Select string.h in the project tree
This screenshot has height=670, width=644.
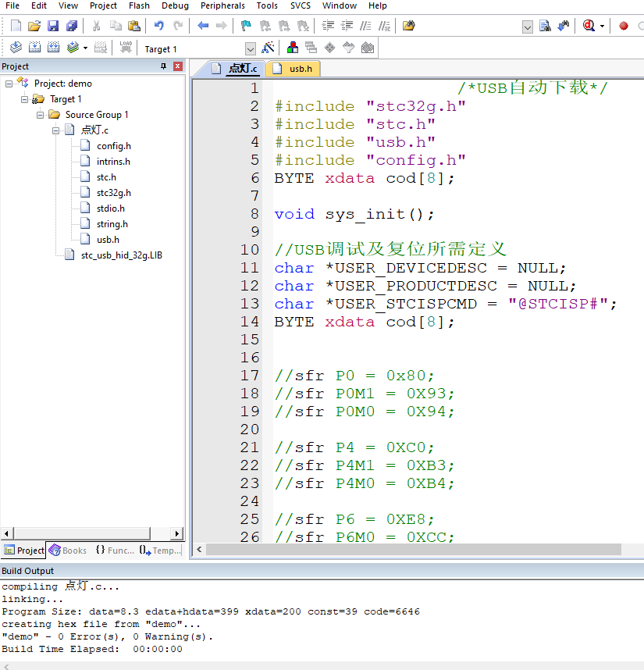click(x=112, y=224)
